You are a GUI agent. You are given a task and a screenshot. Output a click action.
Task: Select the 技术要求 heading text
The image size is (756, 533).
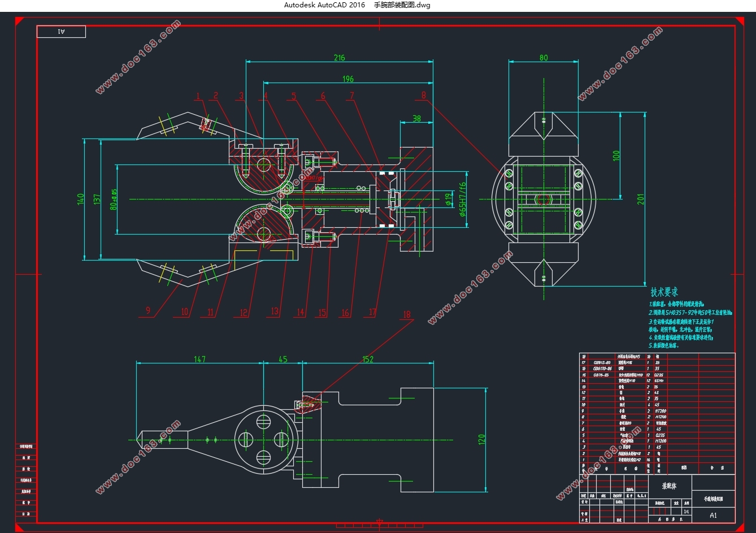pyautogui.click(x=664, y=292)
